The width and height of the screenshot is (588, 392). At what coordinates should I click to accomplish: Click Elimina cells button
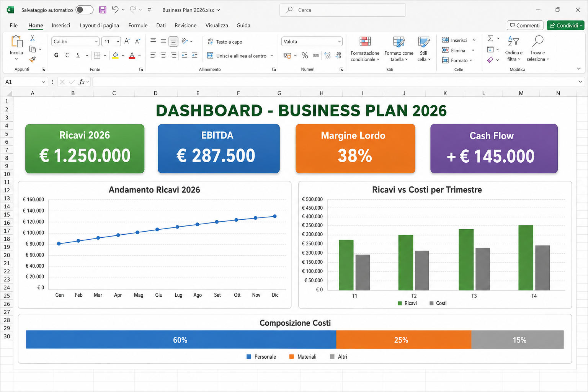[x=458, y=50]
